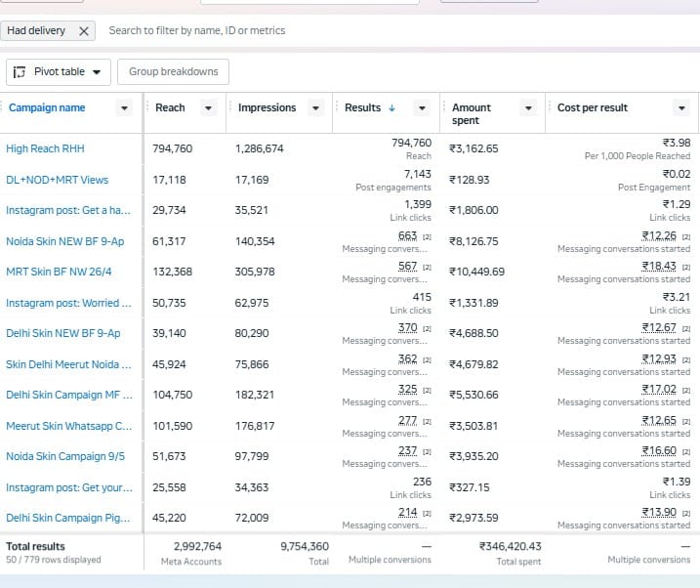
Task: Click the Results sort descending arrow
Action: [x=391, y=108]
